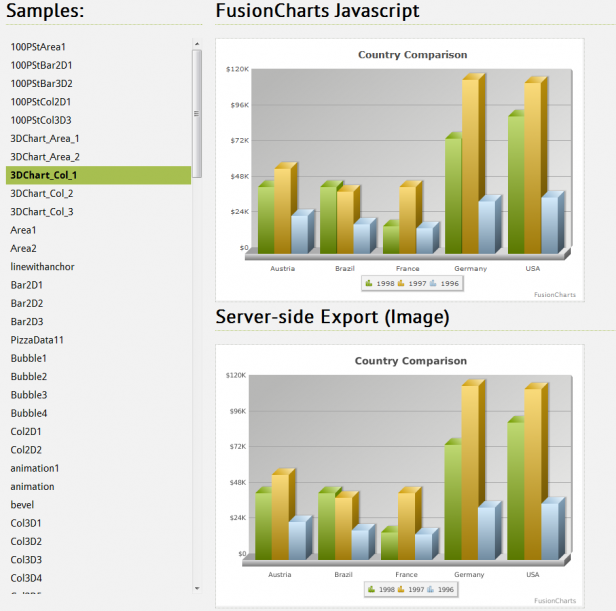
Task: Open the animation1 sample
Action: pos(35,468)
